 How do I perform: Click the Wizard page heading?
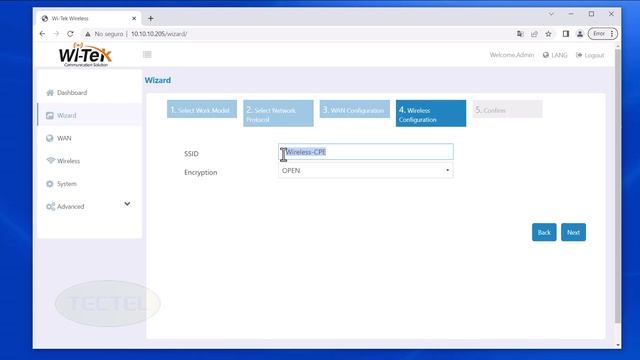(x=158, y=80)
